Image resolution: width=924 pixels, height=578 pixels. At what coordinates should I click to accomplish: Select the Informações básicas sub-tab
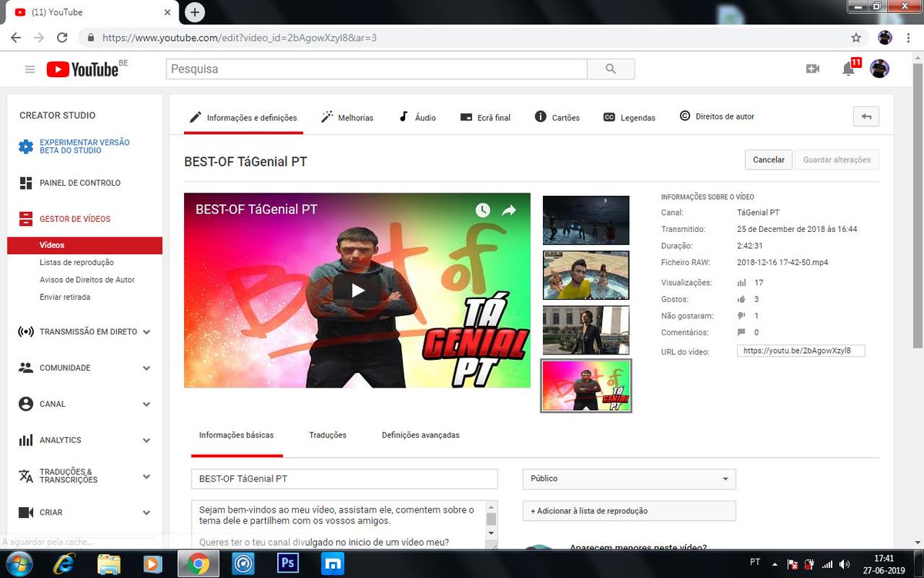pyautogui.click(x=236, y=435)
